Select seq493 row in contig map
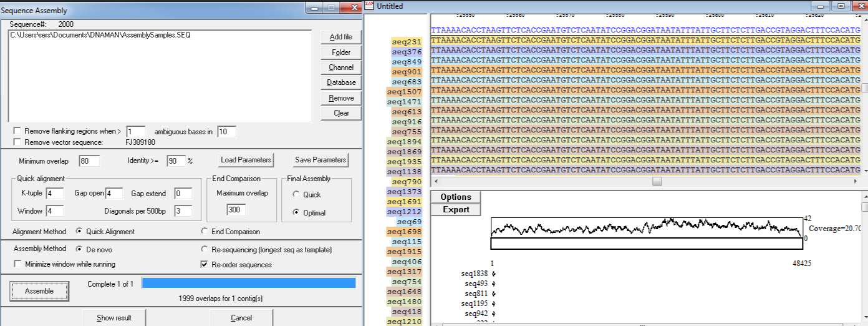The width and height of the screenshot is (868, 326). pos(477,284)
